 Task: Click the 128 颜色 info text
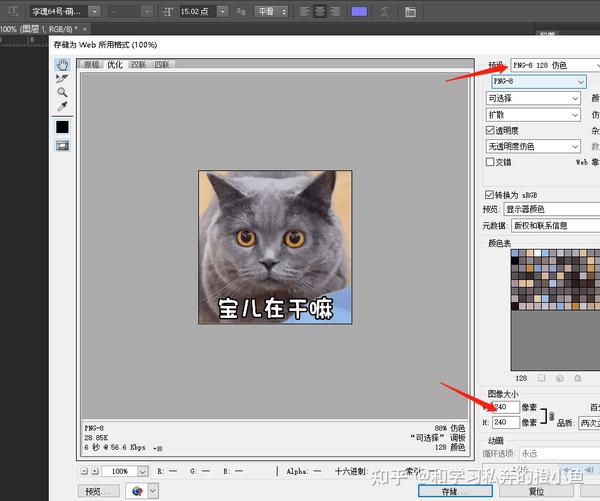click(450, 447)
